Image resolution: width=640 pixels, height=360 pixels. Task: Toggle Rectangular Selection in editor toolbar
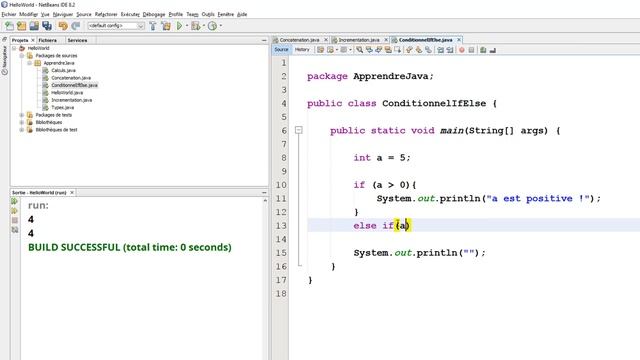[397, 50]
